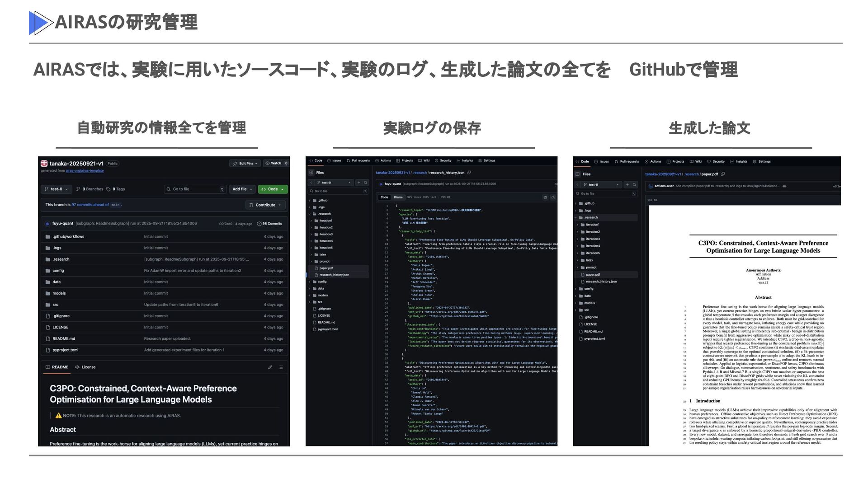
Task: Click plus add-file icon beside test-0 in paper.pdf view
Action: pos(627,184)
